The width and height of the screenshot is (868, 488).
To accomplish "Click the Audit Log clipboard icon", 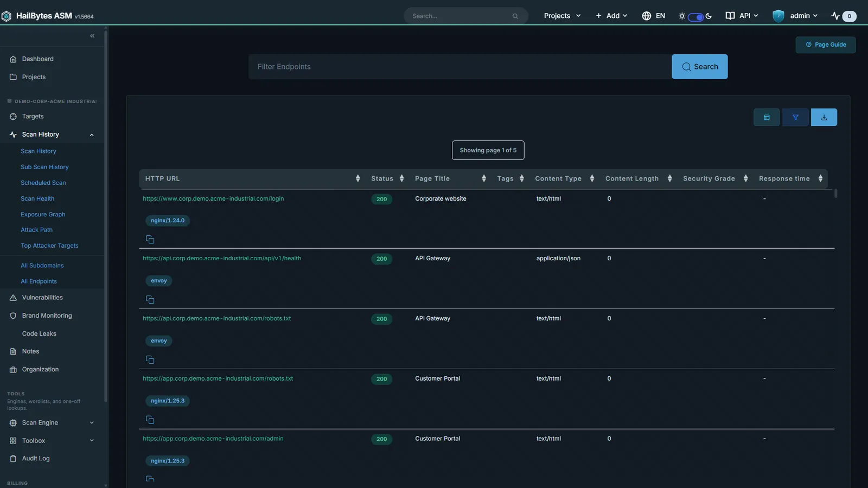I will click(x=13, y=459).
